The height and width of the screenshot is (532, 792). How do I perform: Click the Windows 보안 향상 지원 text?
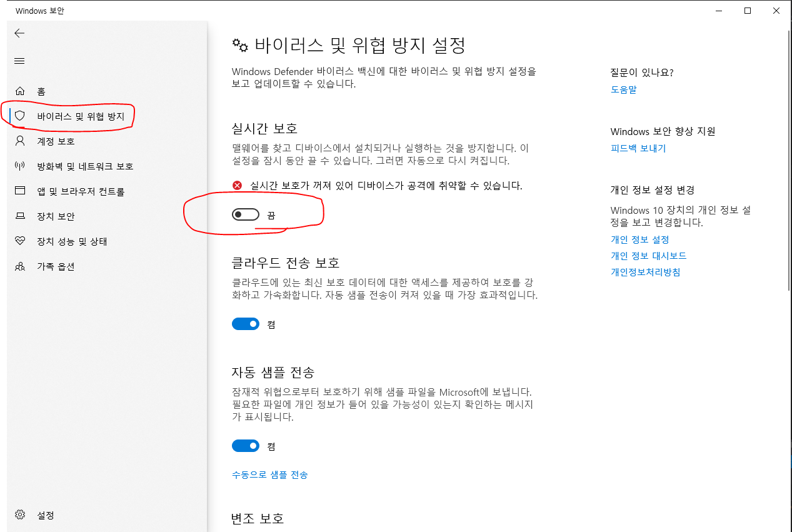(663, 131)
